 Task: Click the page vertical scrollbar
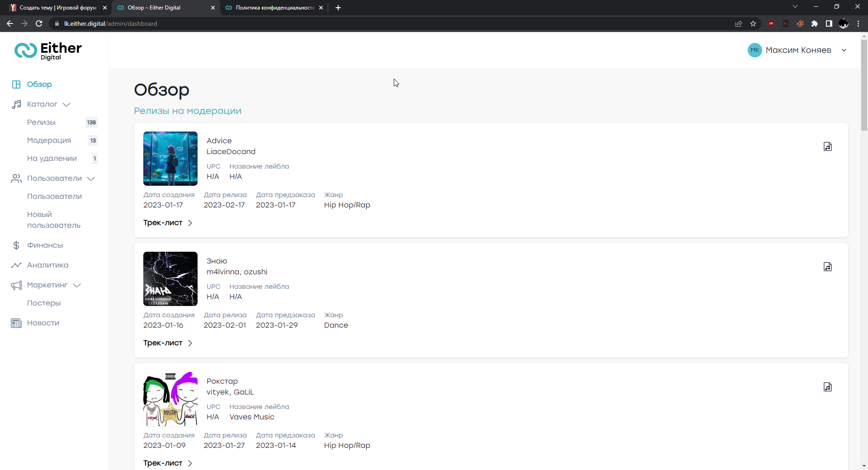(864, 85)
